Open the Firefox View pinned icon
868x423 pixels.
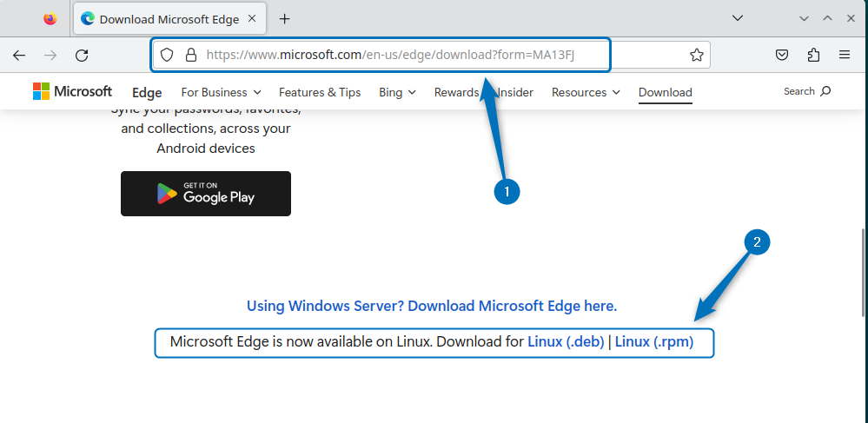50,19
